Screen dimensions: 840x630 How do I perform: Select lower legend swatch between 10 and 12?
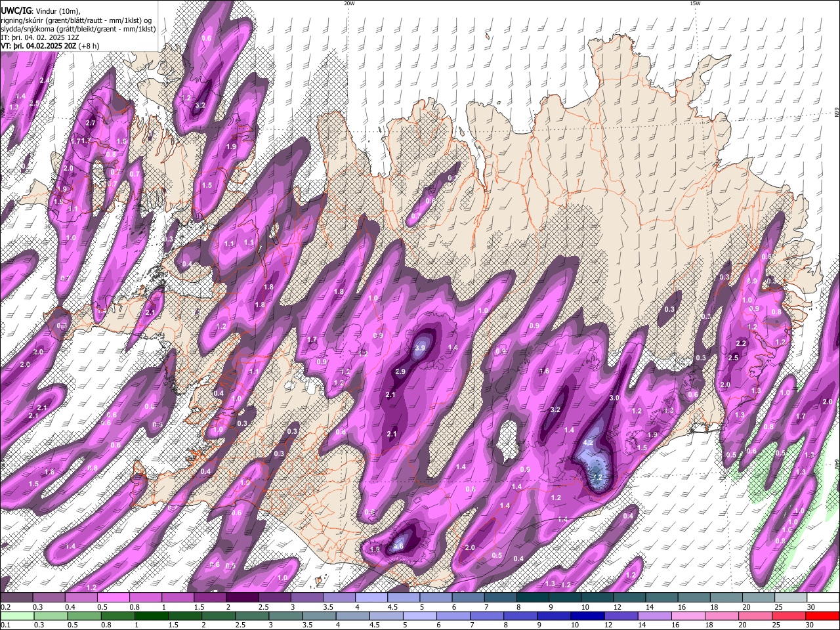coord(587,616)
